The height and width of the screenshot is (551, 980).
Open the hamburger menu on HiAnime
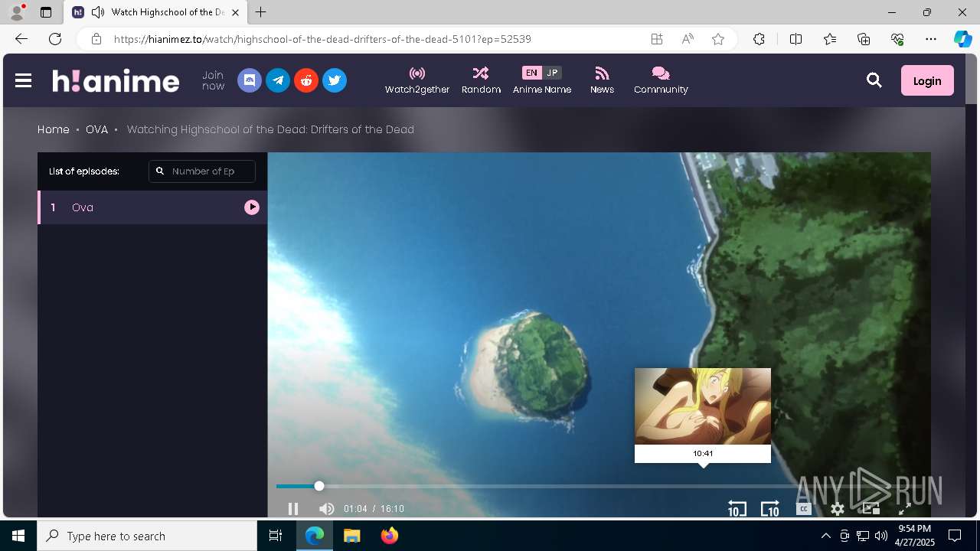(23, 80)
